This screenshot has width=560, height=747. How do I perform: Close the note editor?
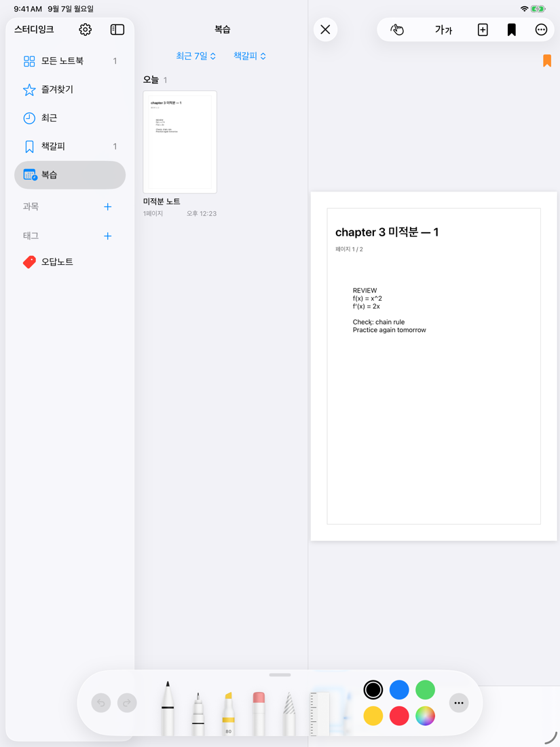pos(326,29)
